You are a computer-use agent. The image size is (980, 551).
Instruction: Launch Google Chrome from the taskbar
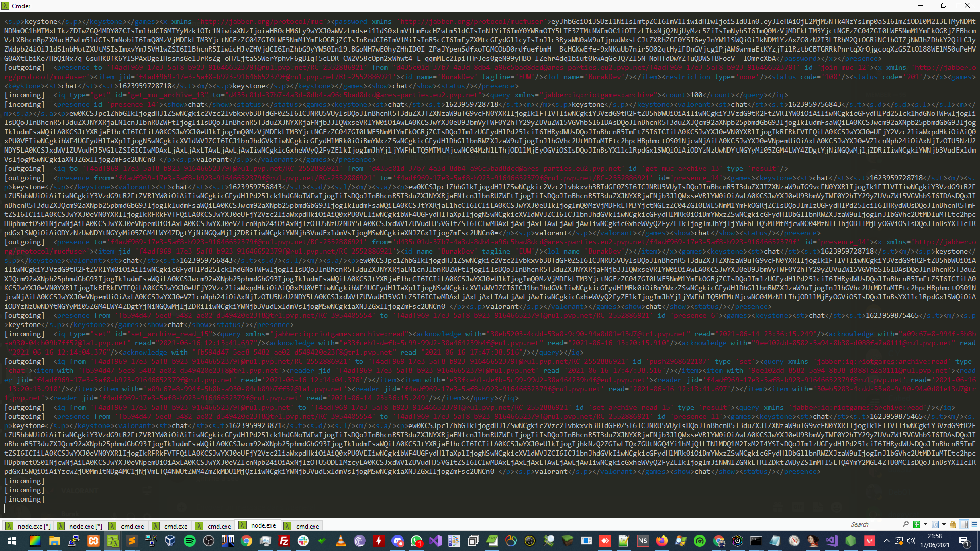(x=247, y=541)
